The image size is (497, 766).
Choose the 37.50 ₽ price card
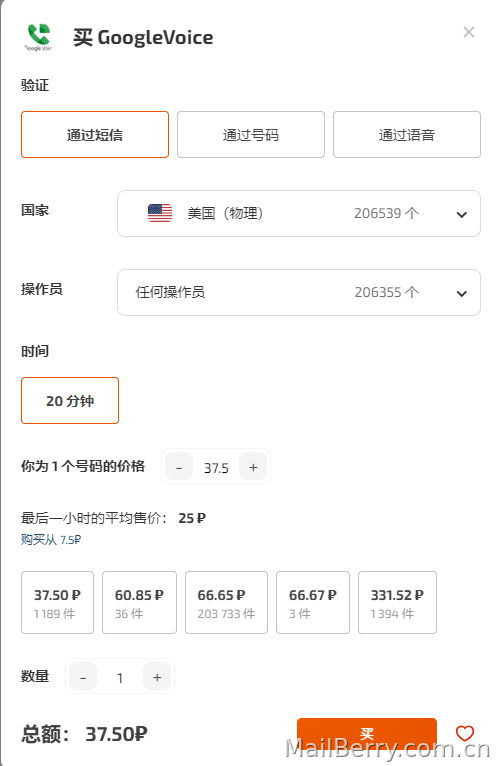click(57, 602)
